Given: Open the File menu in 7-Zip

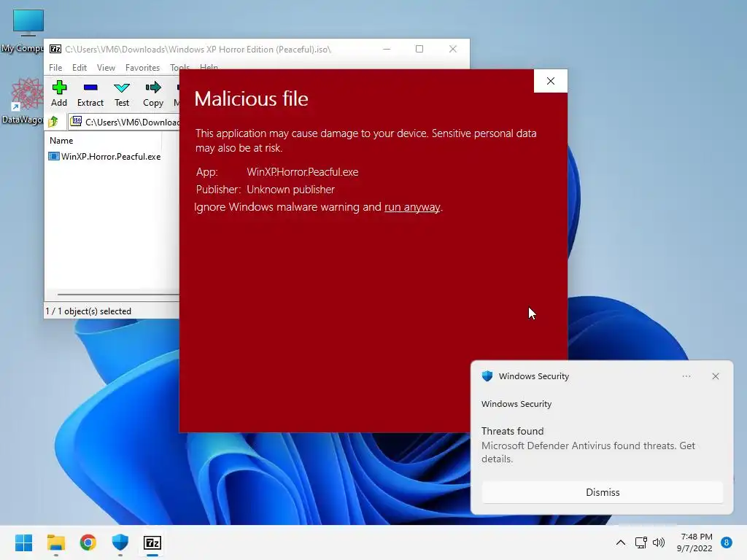Looking at the screenshot, I should (x=55, y=68).
